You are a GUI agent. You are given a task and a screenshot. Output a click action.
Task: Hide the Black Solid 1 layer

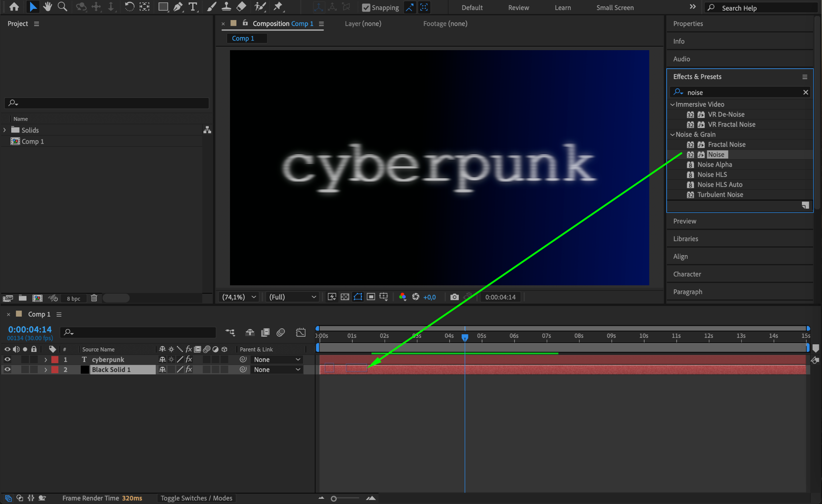click(x=7, y=370)
